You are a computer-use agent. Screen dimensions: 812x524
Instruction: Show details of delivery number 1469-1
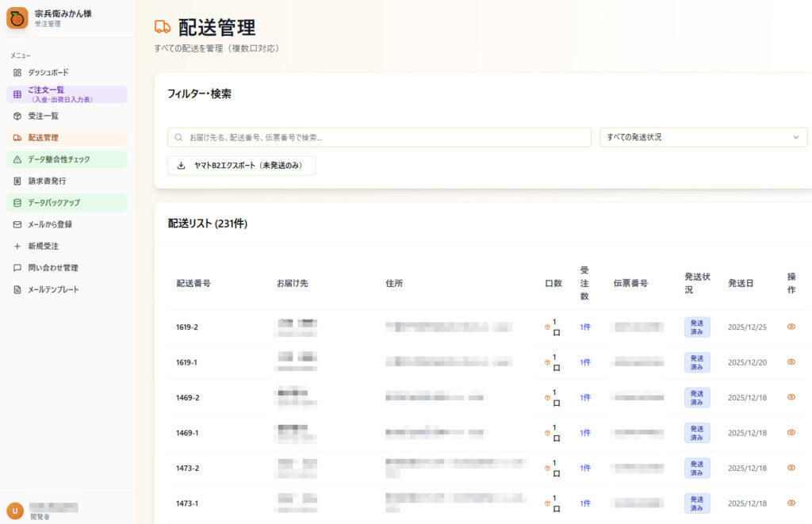(791, 433)
